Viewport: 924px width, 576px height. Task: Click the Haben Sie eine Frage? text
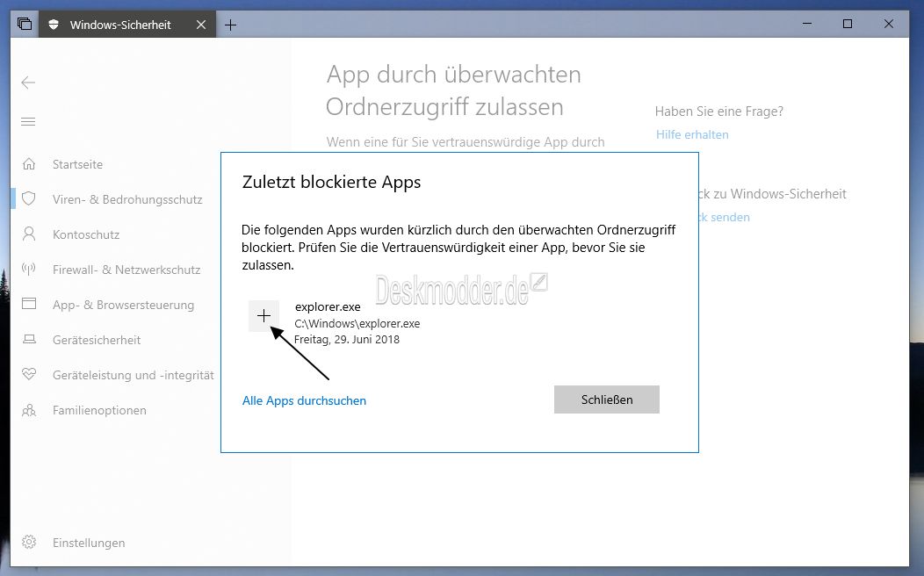719,112
